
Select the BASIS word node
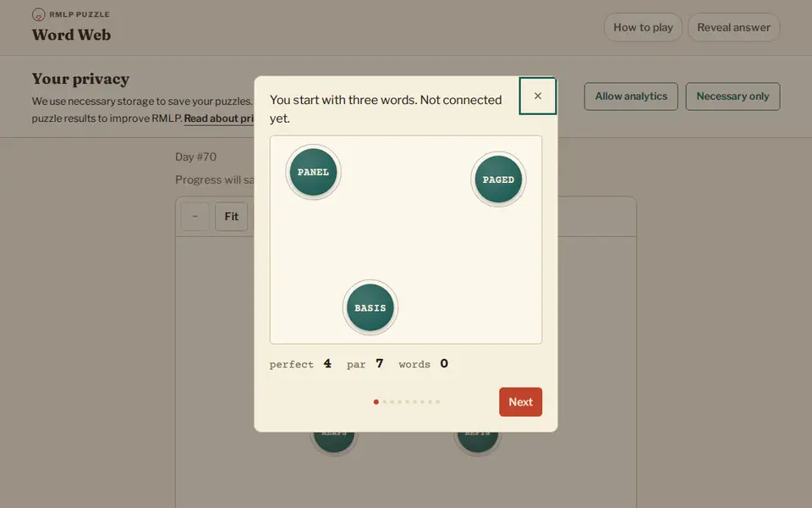pyautogui.click(x=370, y=307)
